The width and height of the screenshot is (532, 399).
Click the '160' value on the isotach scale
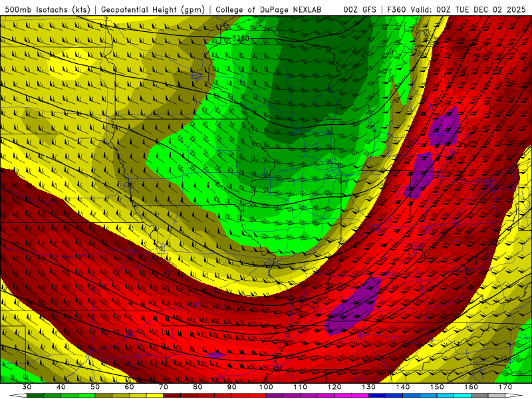[471, 387]
